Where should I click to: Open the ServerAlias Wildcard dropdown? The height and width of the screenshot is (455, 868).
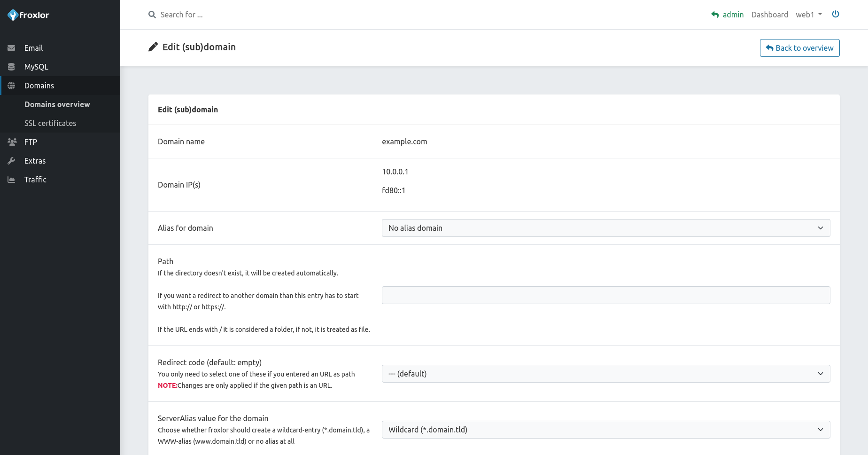click(605, 430)
